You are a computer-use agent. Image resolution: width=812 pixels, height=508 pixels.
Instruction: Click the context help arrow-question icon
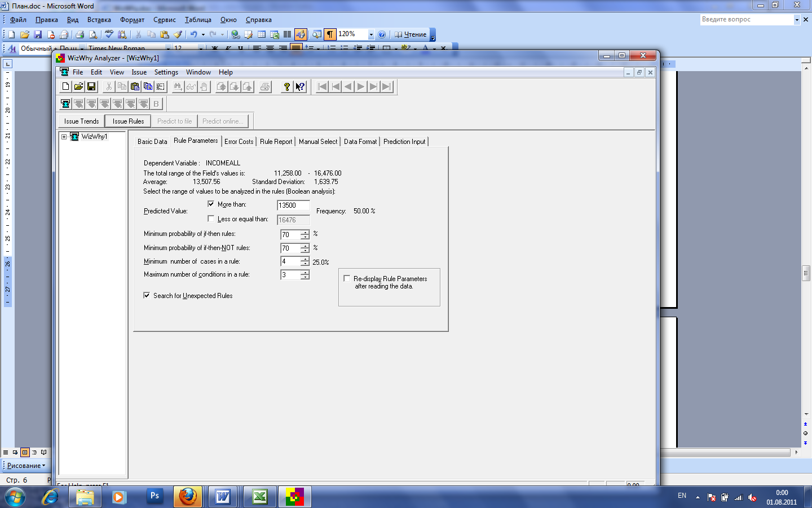pos(300,86)
